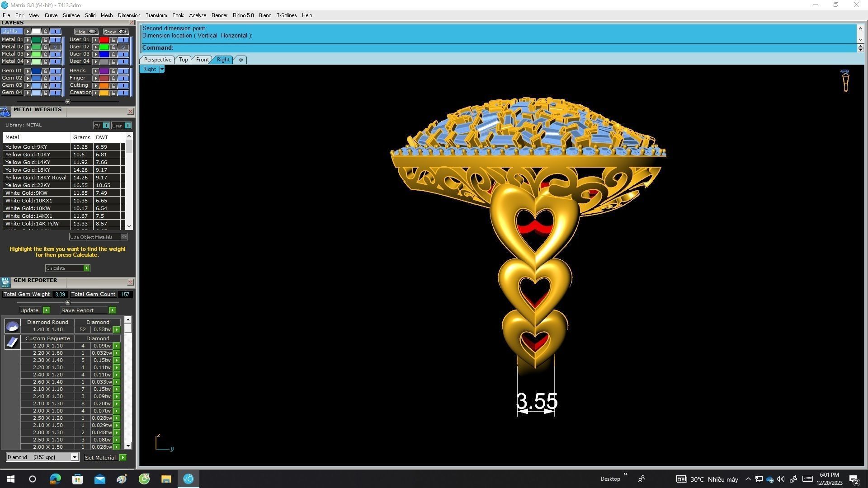Click green arrow for 2.20 X 1.60 gem row
This screenshot has width=868, height=488.
117,353
